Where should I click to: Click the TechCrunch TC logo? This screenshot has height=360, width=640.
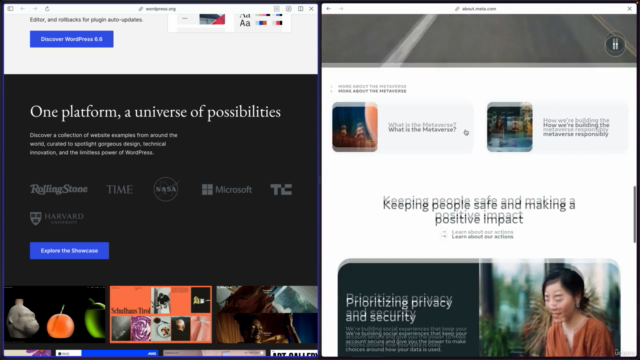pyautogui.click(x=281, y=189)
